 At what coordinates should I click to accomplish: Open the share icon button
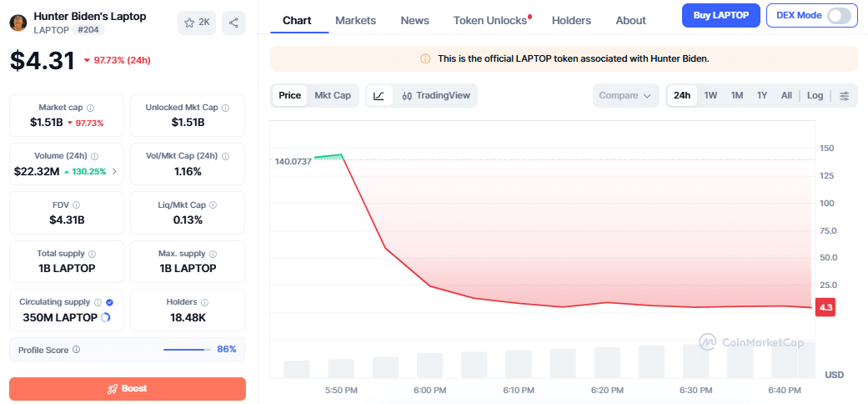point(233,23)
